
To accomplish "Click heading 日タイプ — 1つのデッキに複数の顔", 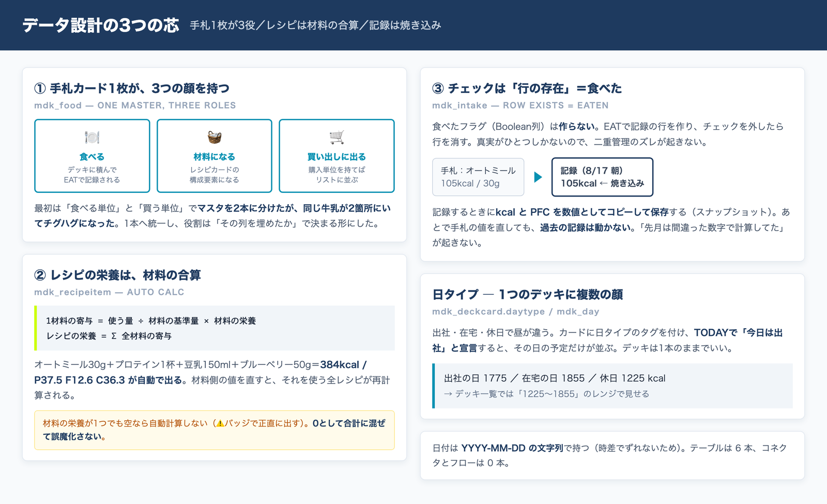I will (527, 295).
